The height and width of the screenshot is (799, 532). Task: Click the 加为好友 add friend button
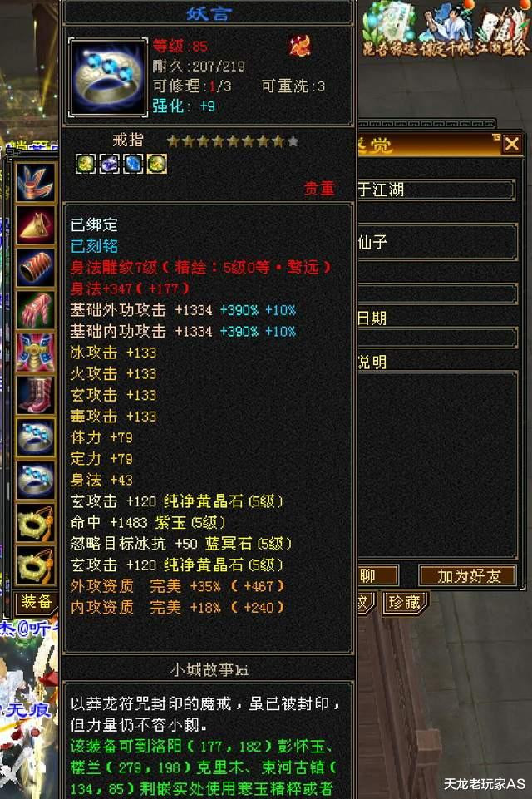click(x=468, y=576)
